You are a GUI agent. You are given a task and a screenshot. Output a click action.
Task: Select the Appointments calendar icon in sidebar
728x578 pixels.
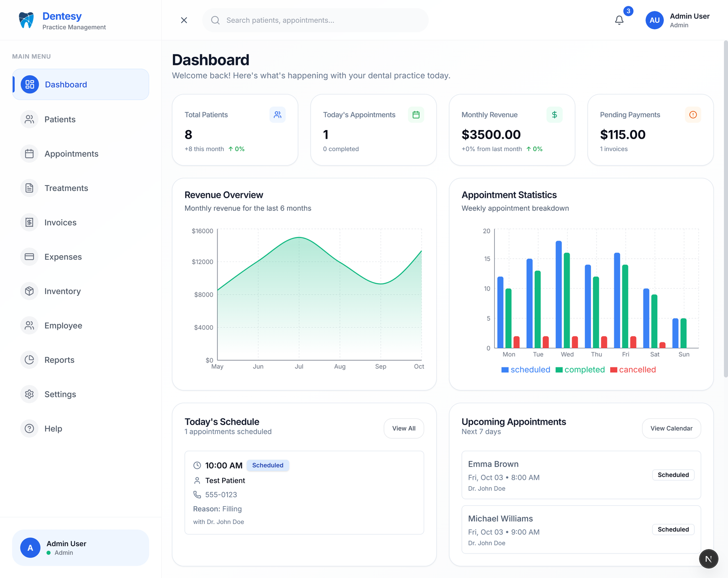(29, 154)
